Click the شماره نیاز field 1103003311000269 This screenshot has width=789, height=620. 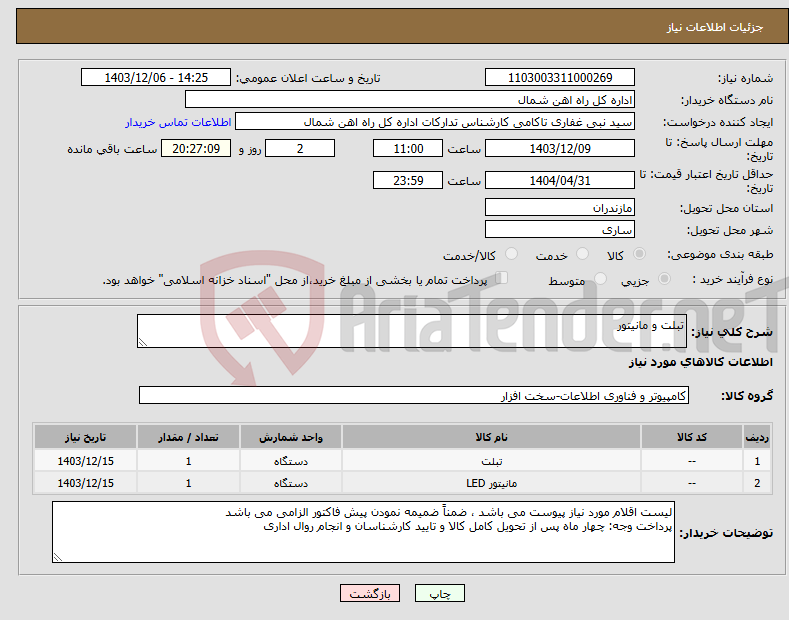560,78
